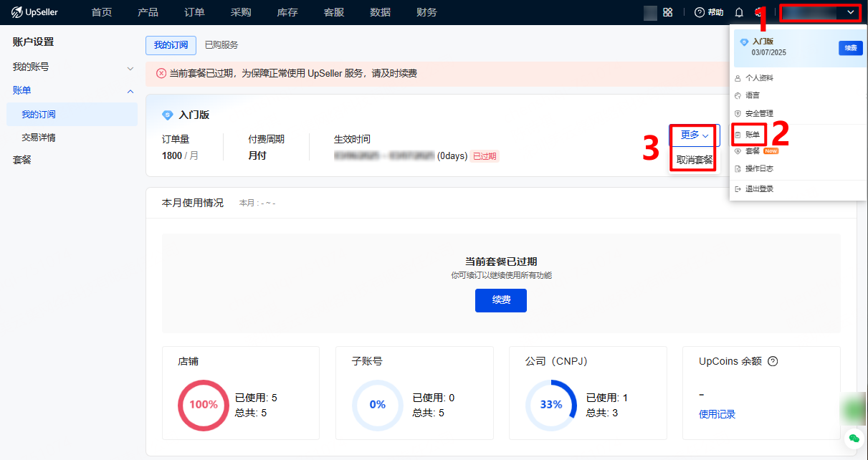Select 我的订阅 in sidebar

pos(72,115)
